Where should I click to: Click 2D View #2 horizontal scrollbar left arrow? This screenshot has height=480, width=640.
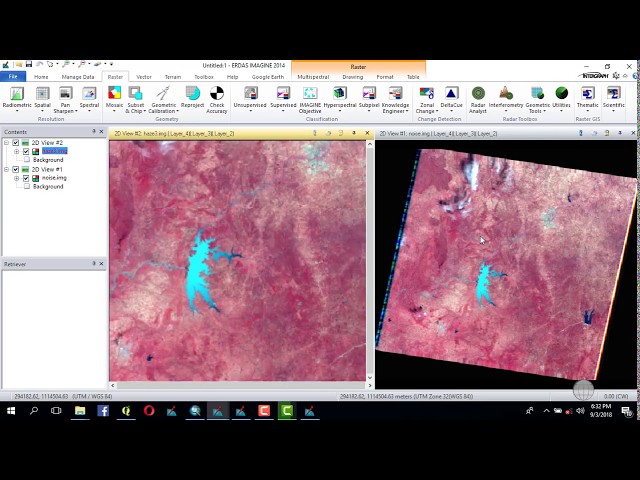point(113,385)
